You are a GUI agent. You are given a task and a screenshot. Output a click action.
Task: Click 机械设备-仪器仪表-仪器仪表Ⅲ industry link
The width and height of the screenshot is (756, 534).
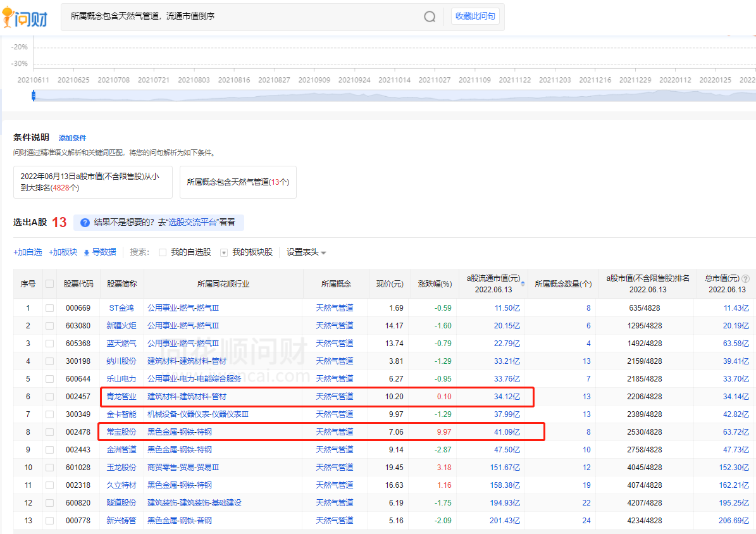[x=197, y=414]
